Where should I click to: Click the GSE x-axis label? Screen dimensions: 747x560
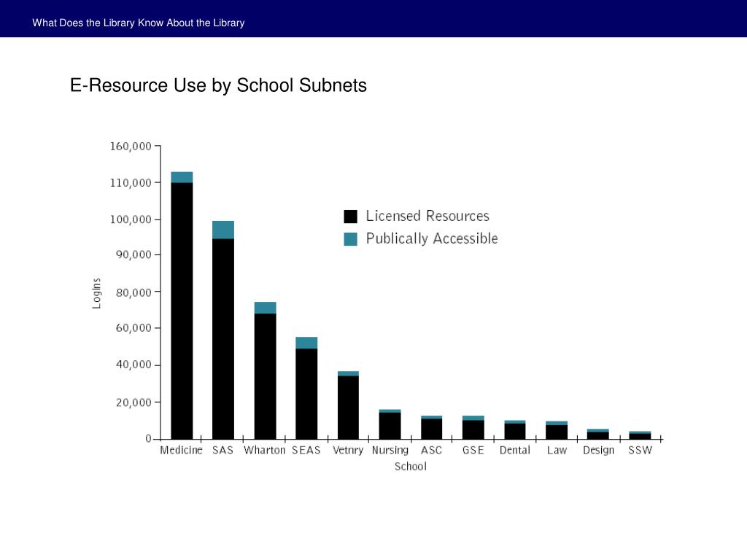tap(473, 450)
